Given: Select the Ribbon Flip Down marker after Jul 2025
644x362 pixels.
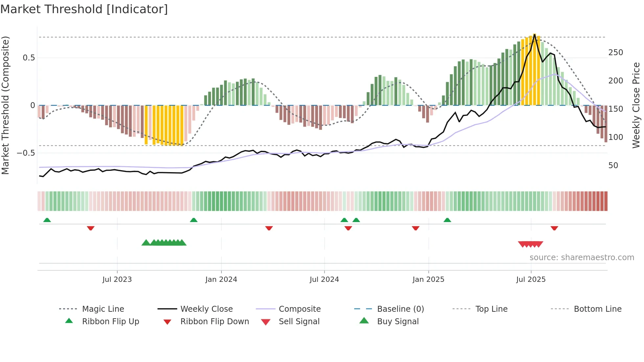Looking at the screenshot, I should 554,228.
